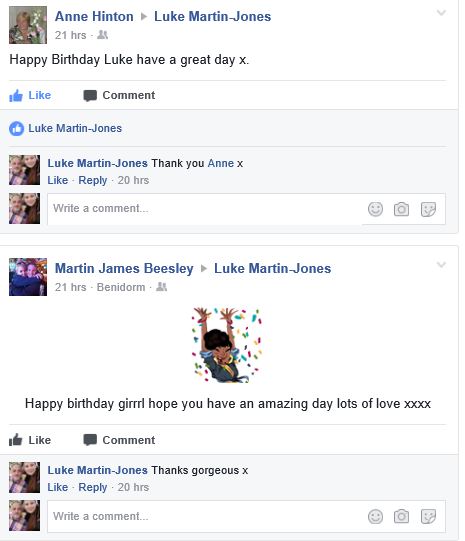Like Martin James Beesley's birthday post
465x541 pixels.
click(x=30, y=440)
